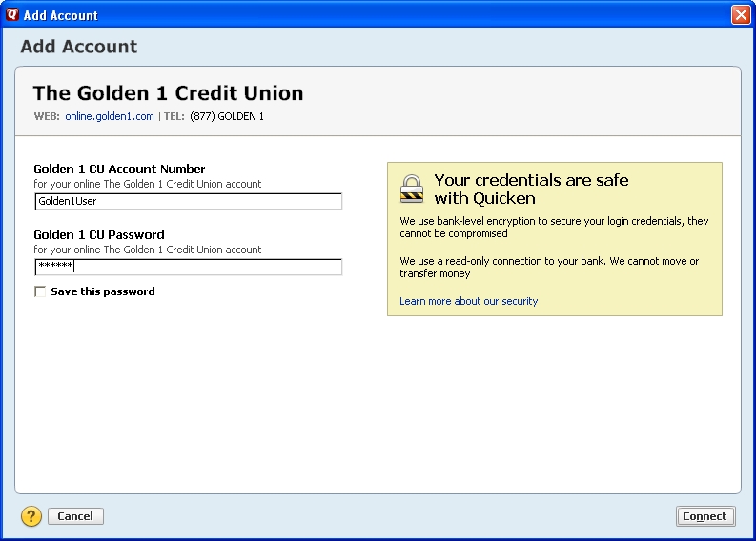Click the 'Golden 1 CU Password' label
This screenshot has height=541, width=756.
tap(99, 234)
